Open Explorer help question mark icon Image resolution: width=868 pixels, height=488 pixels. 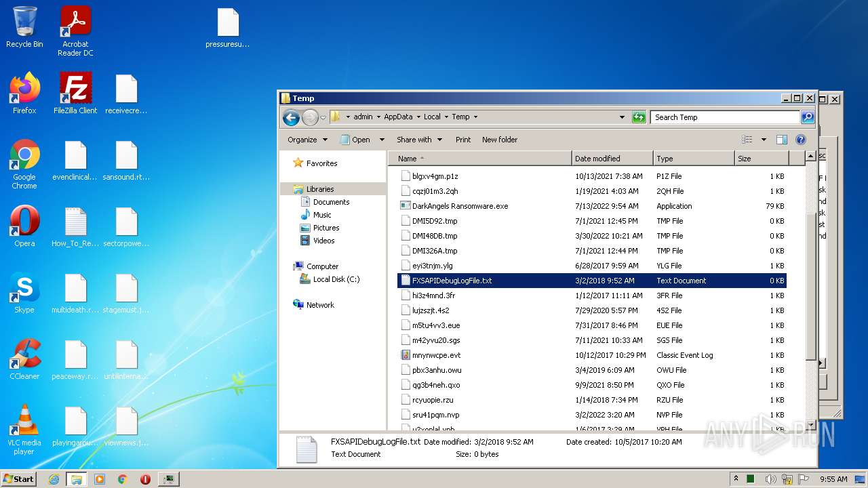pyautogui.click(x=800, y=140)
